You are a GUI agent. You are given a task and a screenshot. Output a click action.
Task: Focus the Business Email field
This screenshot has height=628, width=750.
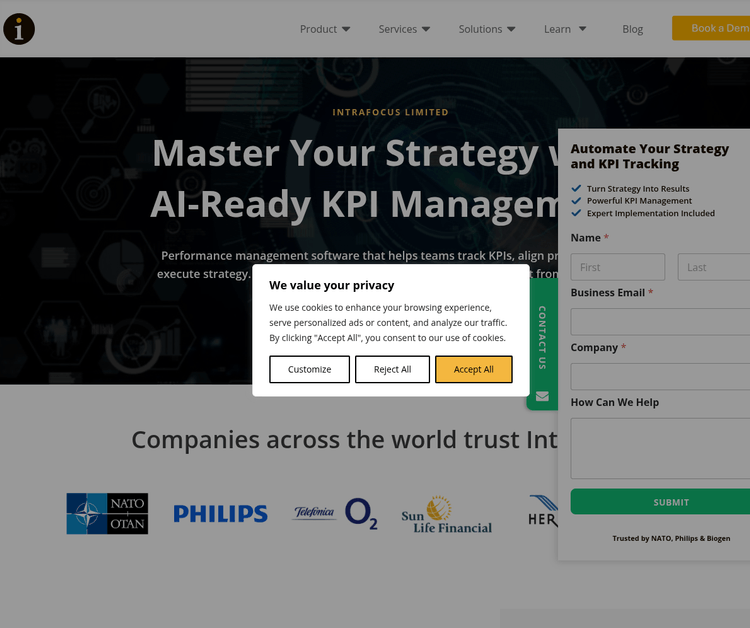click(661, 321)
